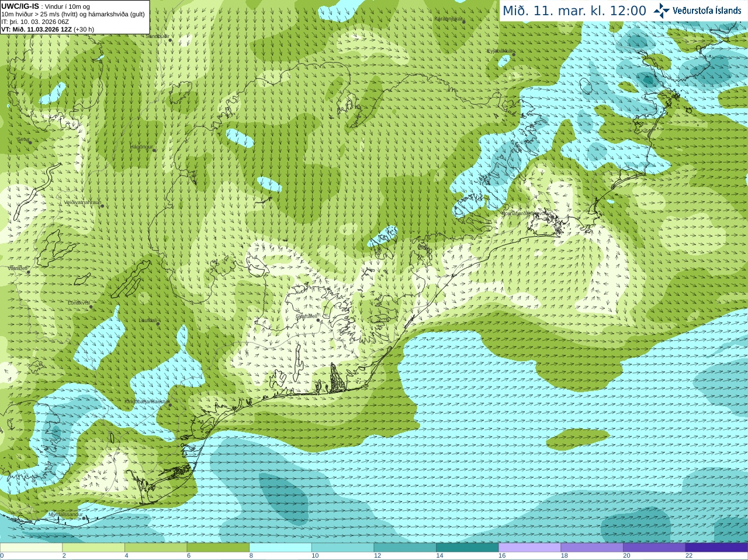Screen dimensions: 748x560
Task: Select the 8–10 m/s light cyan legend swatch
Action: (x=280, y=548)
